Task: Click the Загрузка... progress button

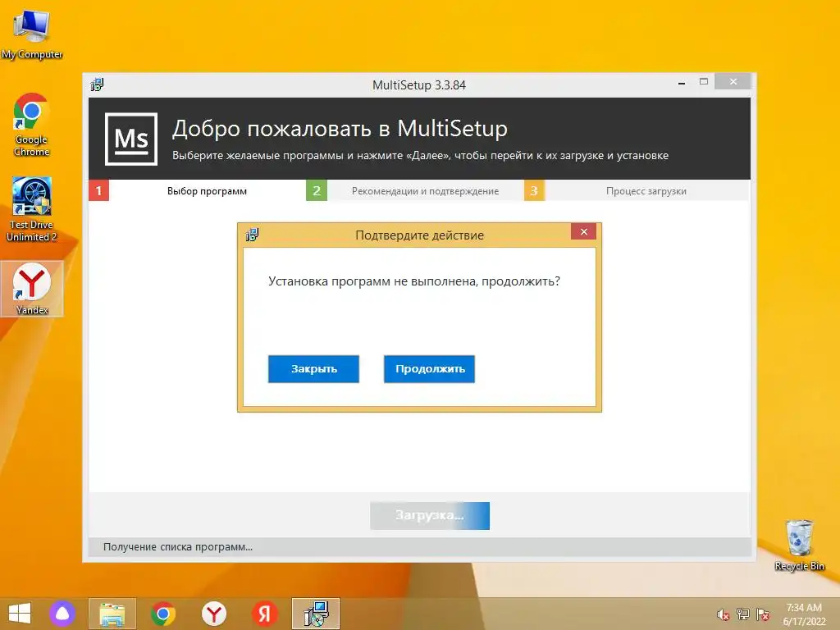Action: 430,515
